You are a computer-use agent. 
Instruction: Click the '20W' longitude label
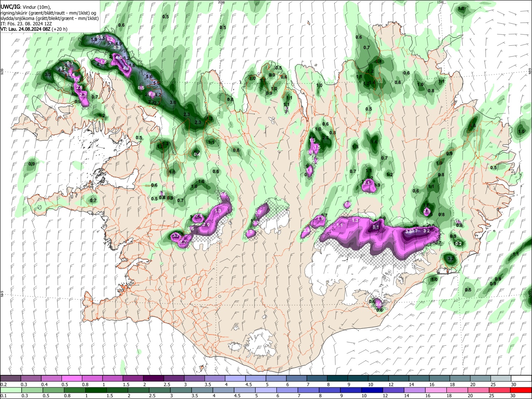coord(221,2)
